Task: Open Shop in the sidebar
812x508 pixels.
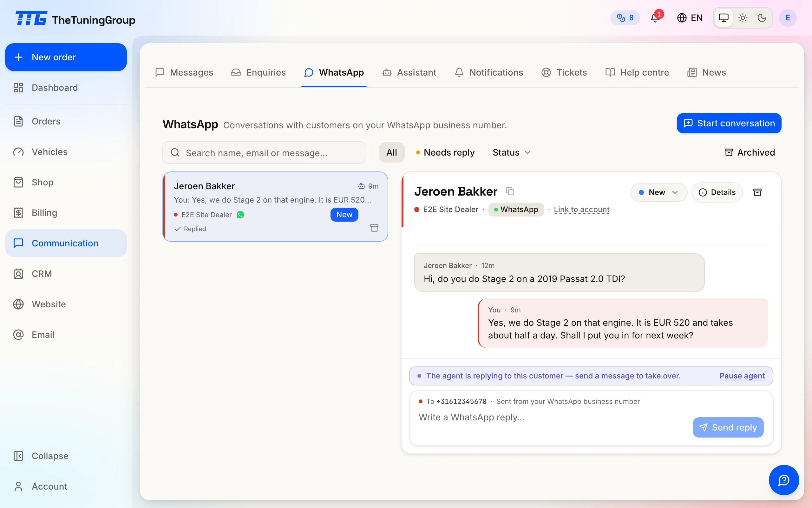Action: pyautogui.click(x=66, y=182)
